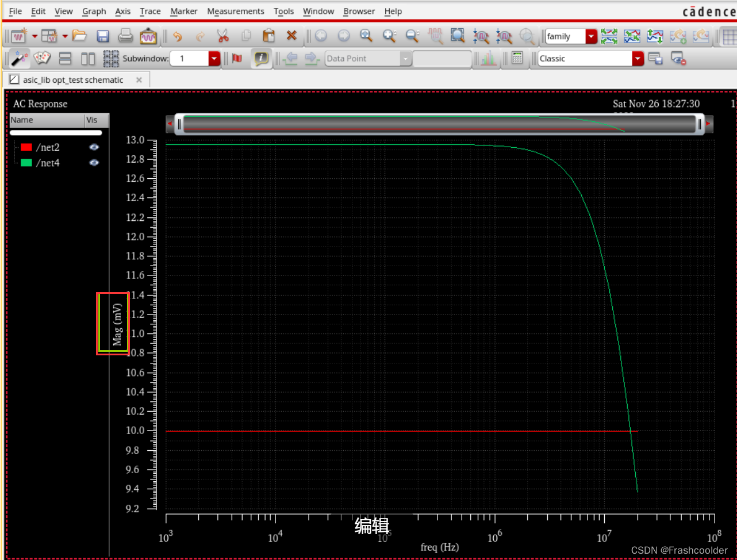
Task: Click the window-with-eye icon beside Classic
Action: point(679,59)
